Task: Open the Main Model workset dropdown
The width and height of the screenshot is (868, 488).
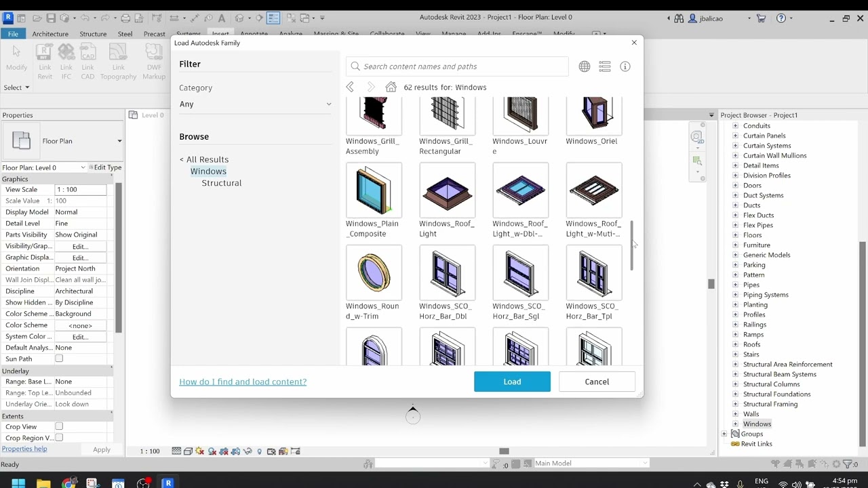Action: (x=591, y=463)
